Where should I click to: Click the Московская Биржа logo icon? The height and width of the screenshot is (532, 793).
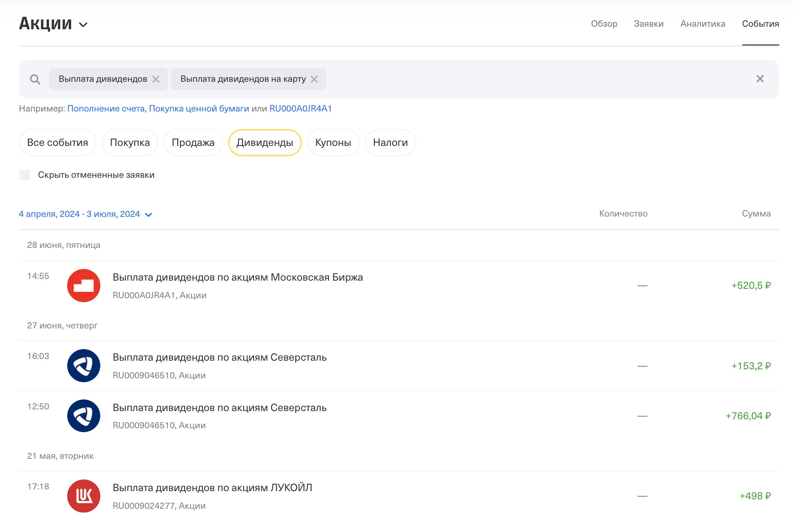click(84, 285)
